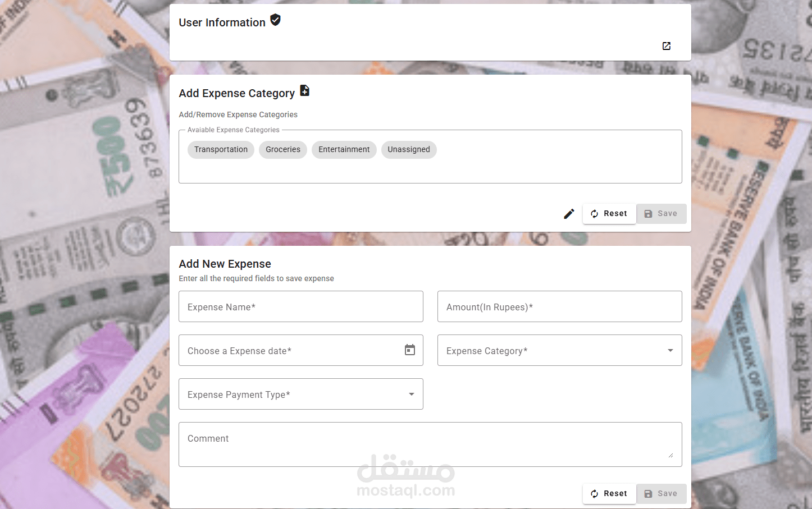812x509 pixels.
Task: Open the Expense Payment Type dropdown
Action: [x=300, y=395]
